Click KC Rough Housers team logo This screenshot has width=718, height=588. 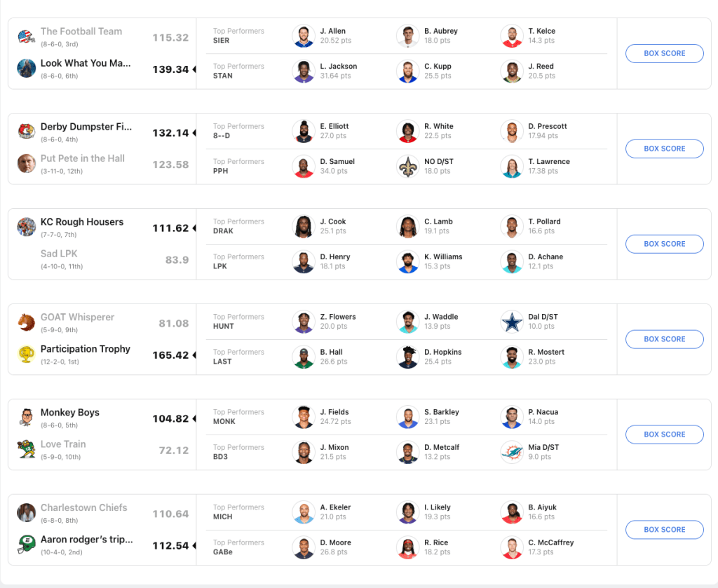coord(27,227)
